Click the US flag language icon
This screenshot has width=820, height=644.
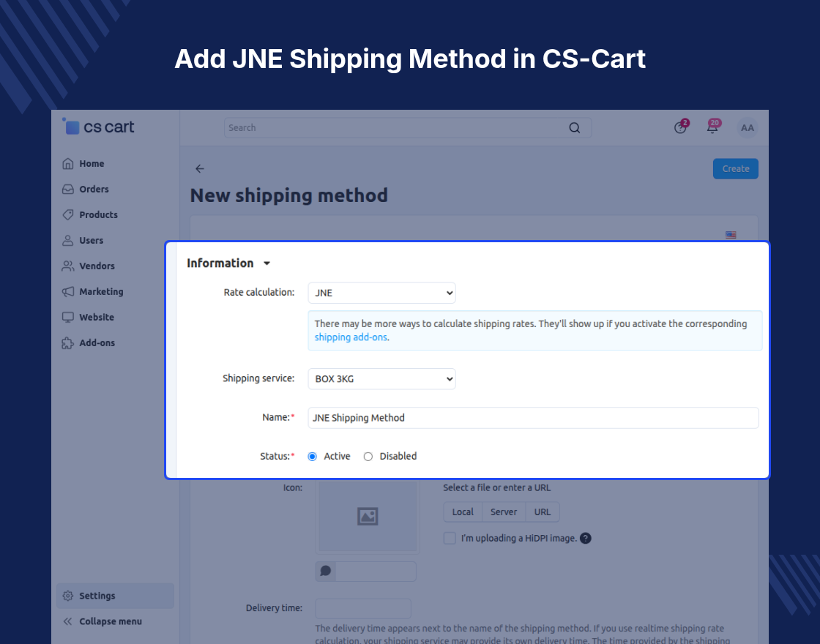tap(731, 235)
